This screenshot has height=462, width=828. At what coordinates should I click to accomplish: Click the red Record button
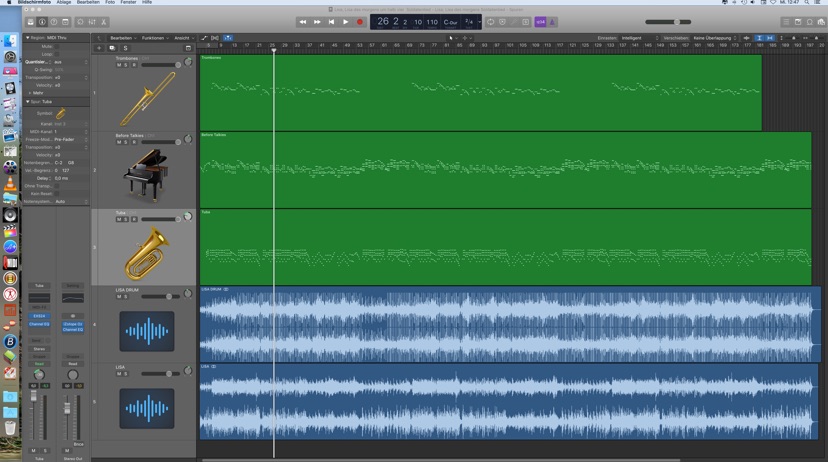point(360,22)
